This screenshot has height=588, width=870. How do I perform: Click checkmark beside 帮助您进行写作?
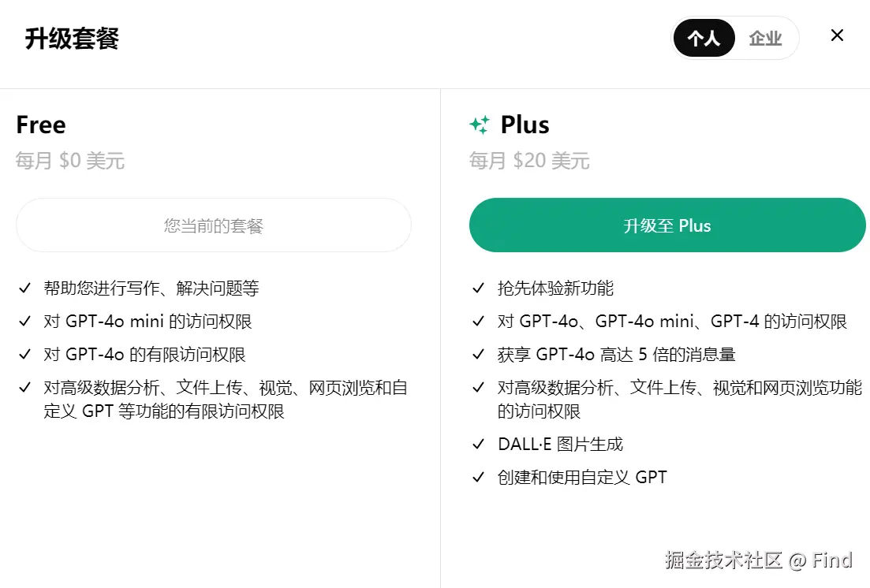pos(24,288)
